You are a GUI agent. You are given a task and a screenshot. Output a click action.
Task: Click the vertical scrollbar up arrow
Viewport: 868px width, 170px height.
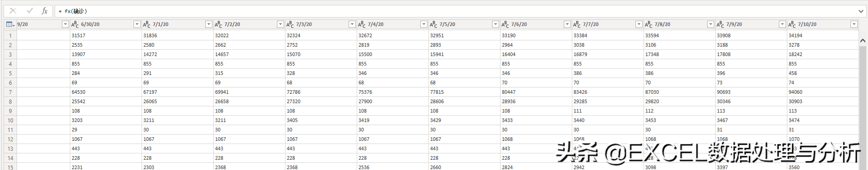(863, 40)
